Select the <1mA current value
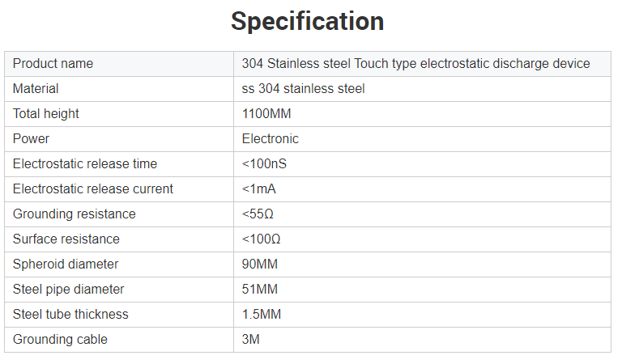The image size is (622, 364). tap(260, 189)
